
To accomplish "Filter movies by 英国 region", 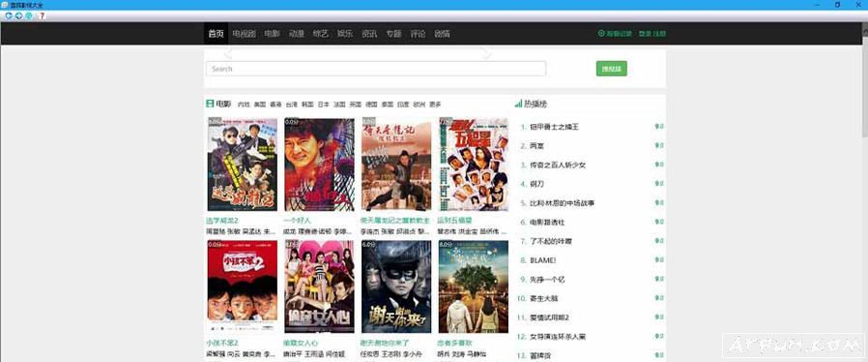I will [356, 105].
